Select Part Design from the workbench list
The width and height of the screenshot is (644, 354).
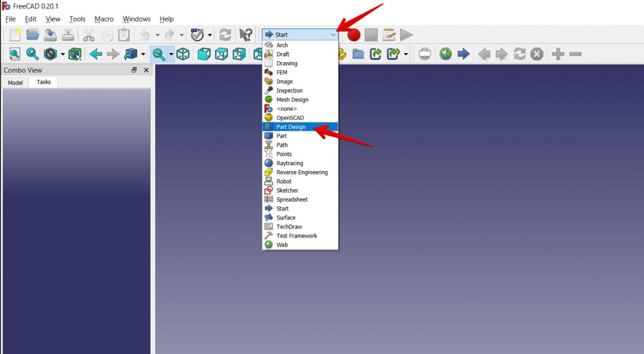[x=291, y=127]
